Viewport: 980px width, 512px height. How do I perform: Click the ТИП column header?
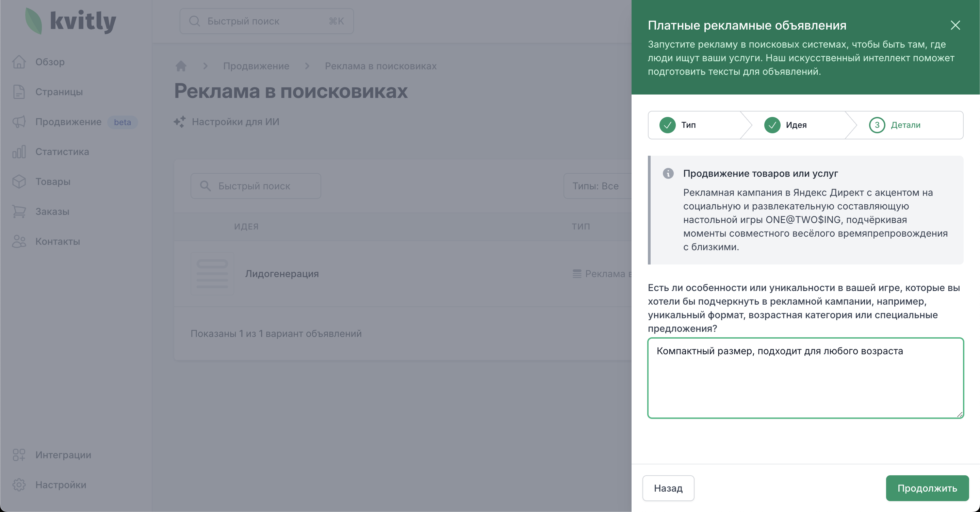pos(581,226)
